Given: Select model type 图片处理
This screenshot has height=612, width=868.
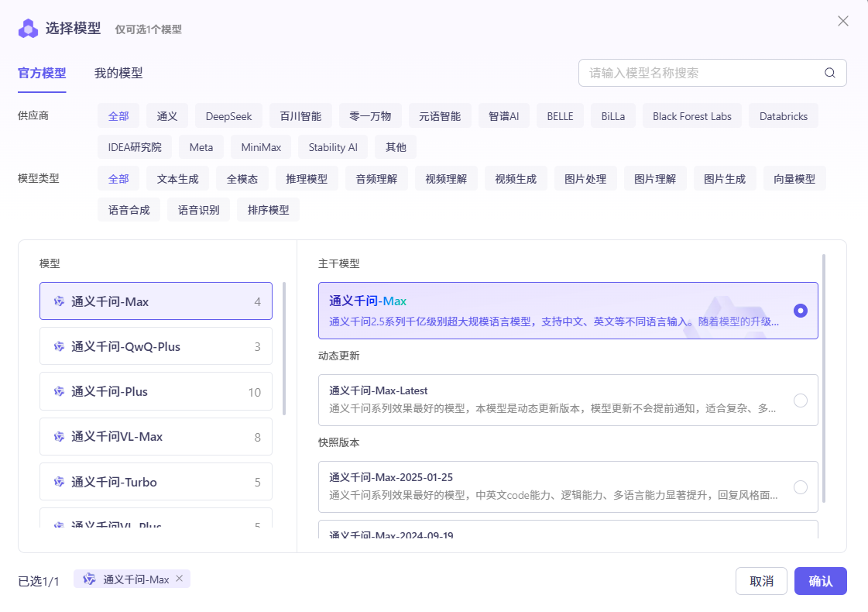Looking at the screenshot, I should pyautogui.click(x=585, y=178).
